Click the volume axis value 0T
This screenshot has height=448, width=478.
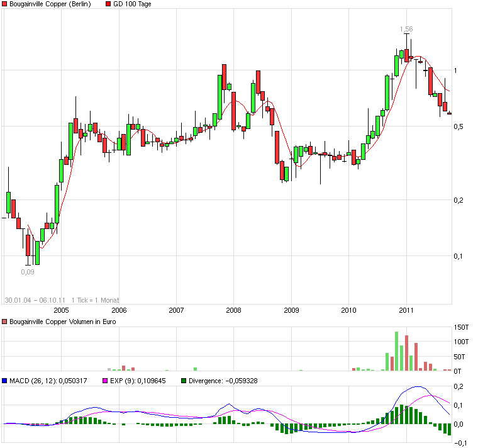(458, 371)
